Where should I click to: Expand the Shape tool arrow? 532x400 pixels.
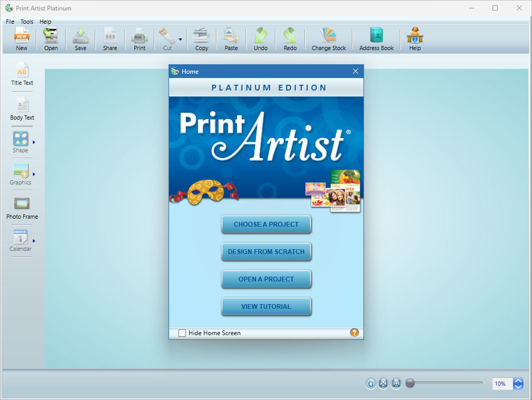pyautogui.click(x=34, y=142)
